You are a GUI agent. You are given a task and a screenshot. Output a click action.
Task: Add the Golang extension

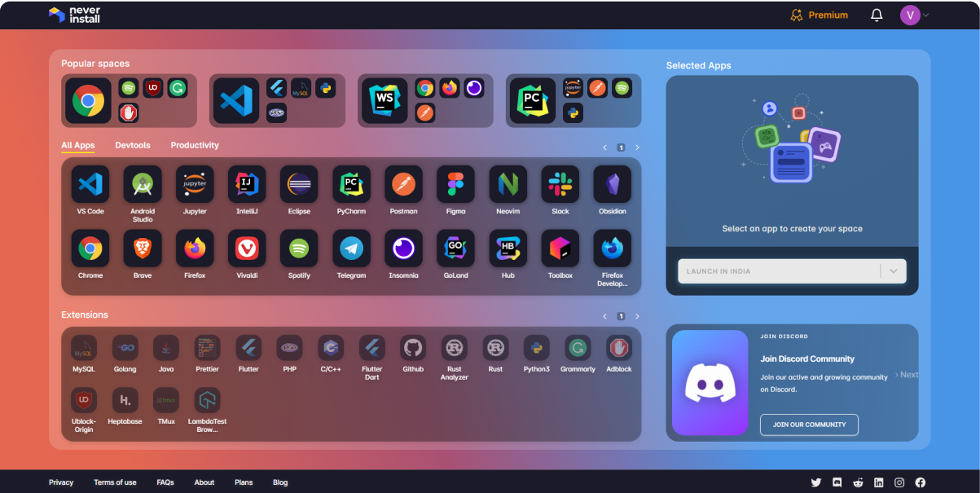click(x=125, y=348)
